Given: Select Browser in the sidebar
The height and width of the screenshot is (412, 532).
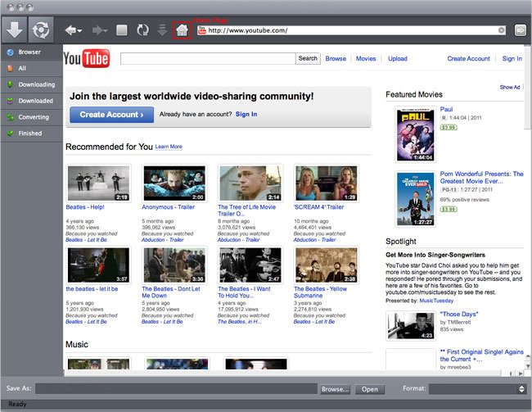Looking at the screenshot, I should coord(32,52).
